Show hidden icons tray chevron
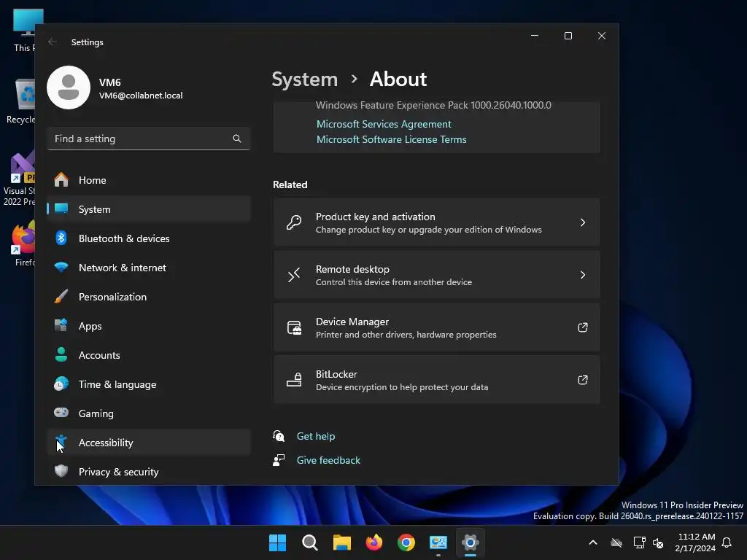This screenshot has width=747, height=560. (593, 542)
